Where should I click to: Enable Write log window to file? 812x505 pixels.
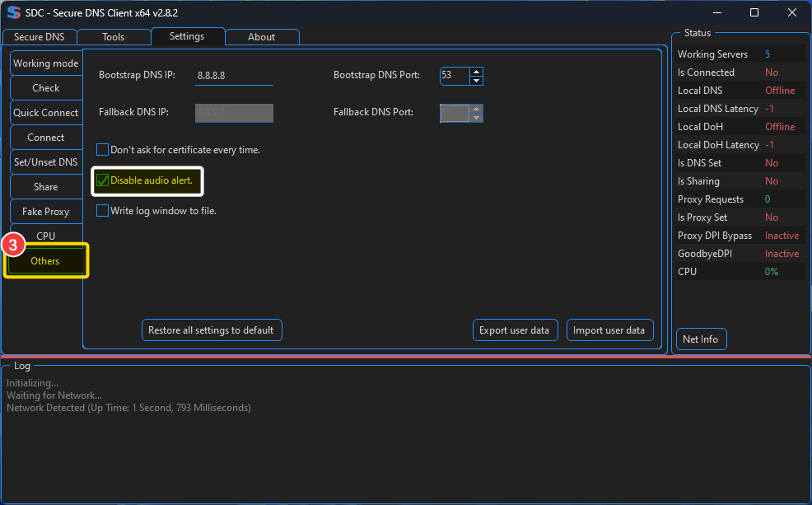click(x=103, y=211)
